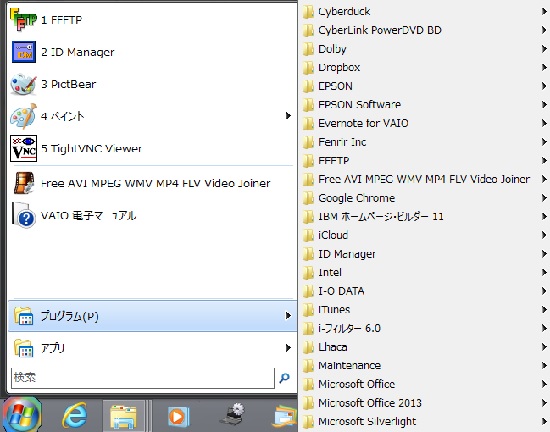Screen dimensions: 550x432
Task: Expand the ペイント submenu arrow
Action: pyautogui.click(x=288, y=116)
